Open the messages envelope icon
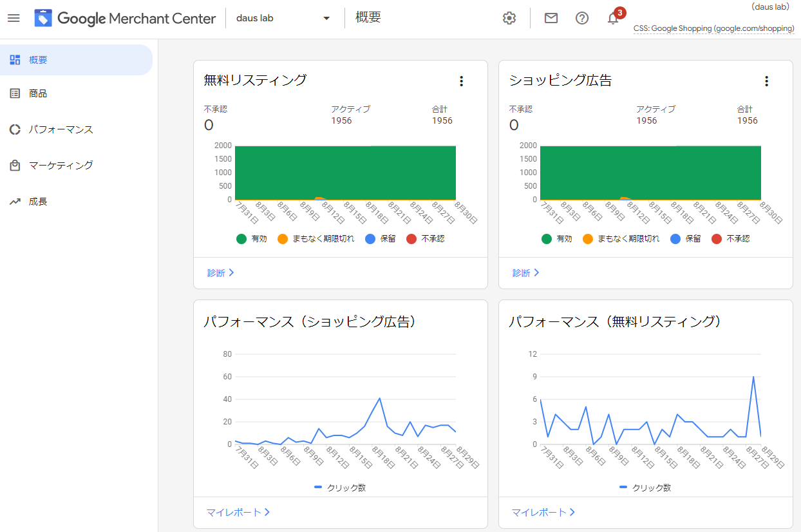Viewport: 801px width, 532px height. 551,18
